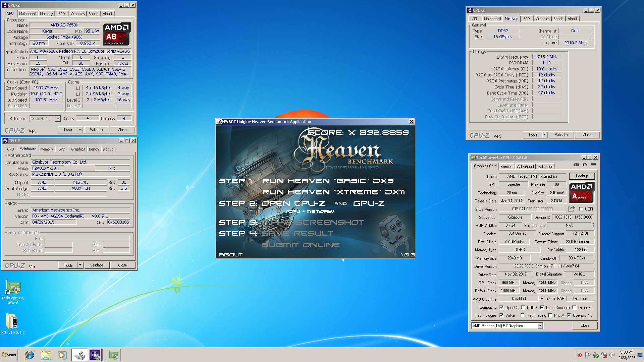Toggle the CUDA checkbox
644x362 pixels.
tap(523, 307)
